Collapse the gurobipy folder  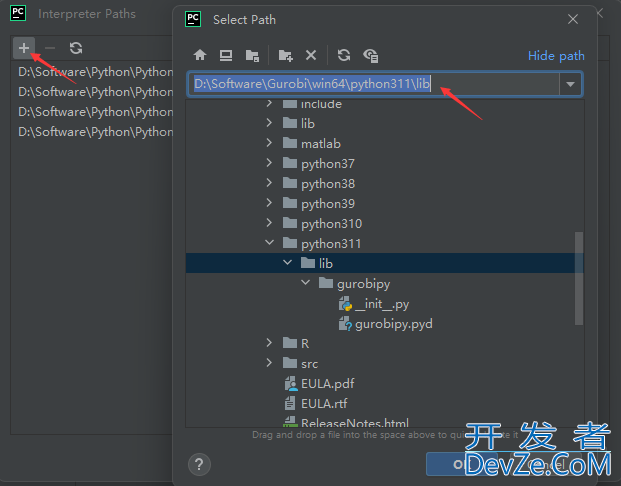pyautogui.click(x=305, y=282)
